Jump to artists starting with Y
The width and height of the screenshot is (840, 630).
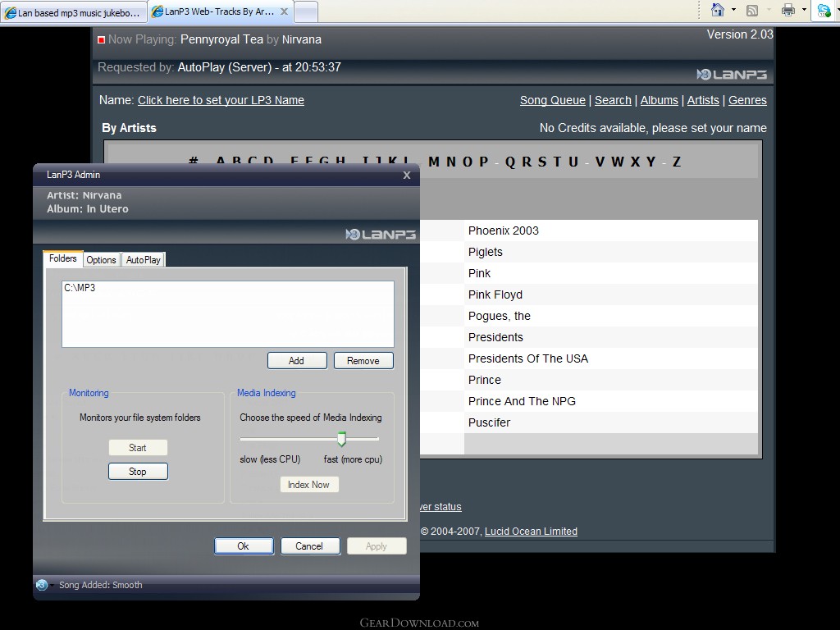click(651, 162)
